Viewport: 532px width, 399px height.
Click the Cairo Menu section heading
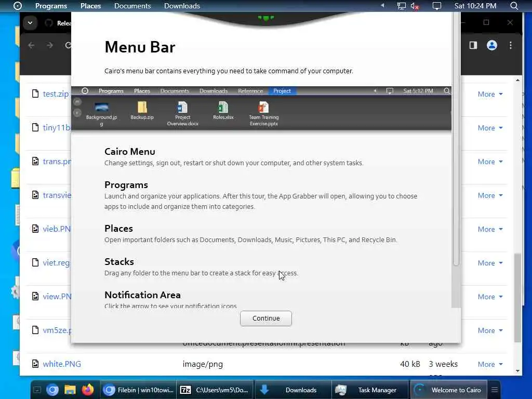coord(129,151)
